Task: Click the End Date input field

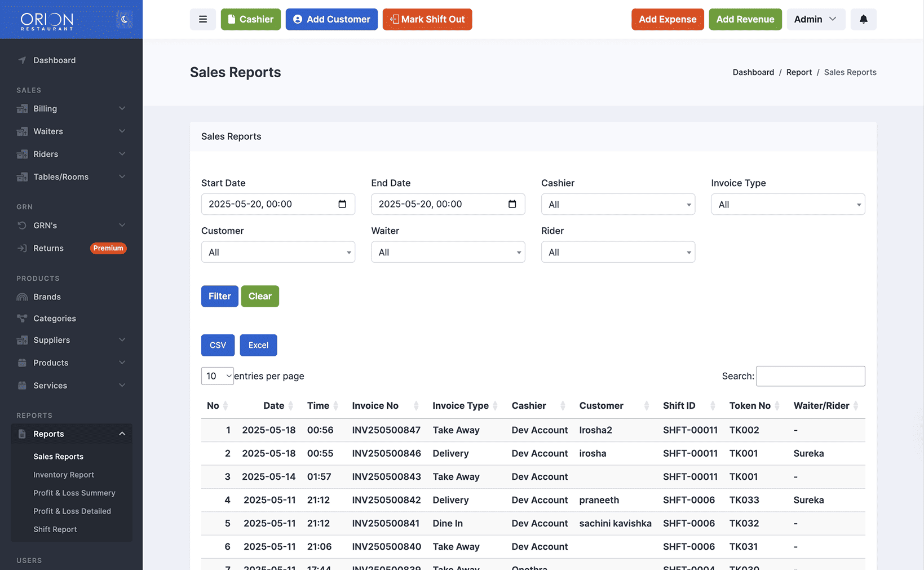Action: click(448, 204)
